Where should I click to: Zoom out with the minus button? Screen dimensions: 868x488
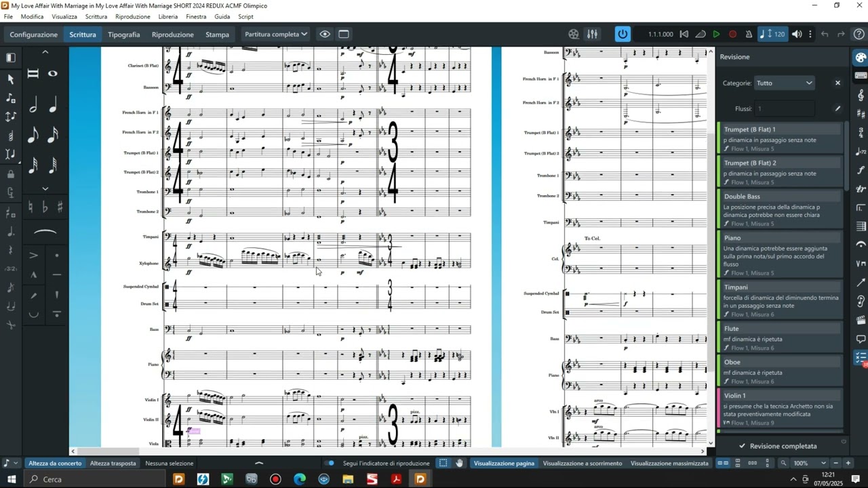[836, 464]
